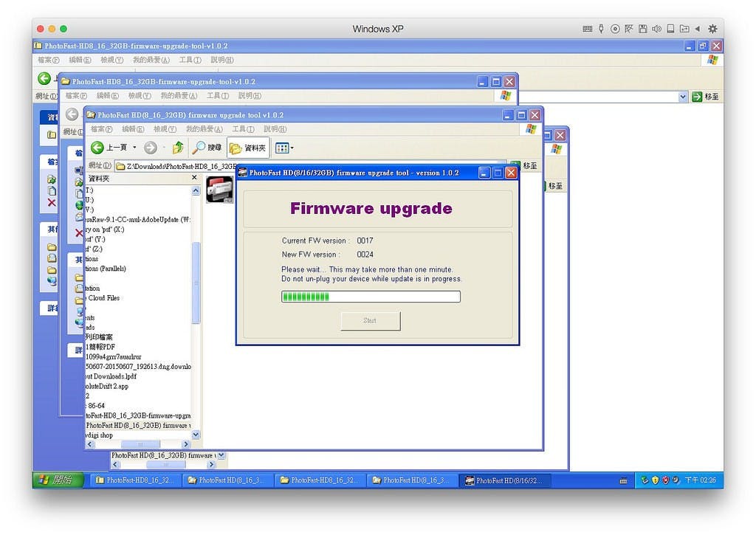The height and width of the screenshot is (535, 756).
Task: Click folder tree vertical scrollbar thumb
Action: click(196, 283)
